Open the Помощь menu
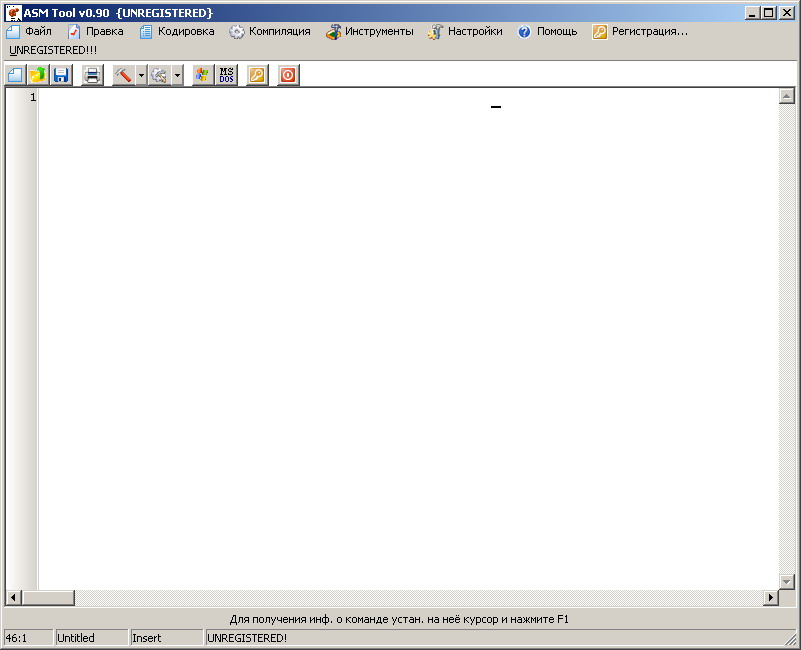 point(547,31)
